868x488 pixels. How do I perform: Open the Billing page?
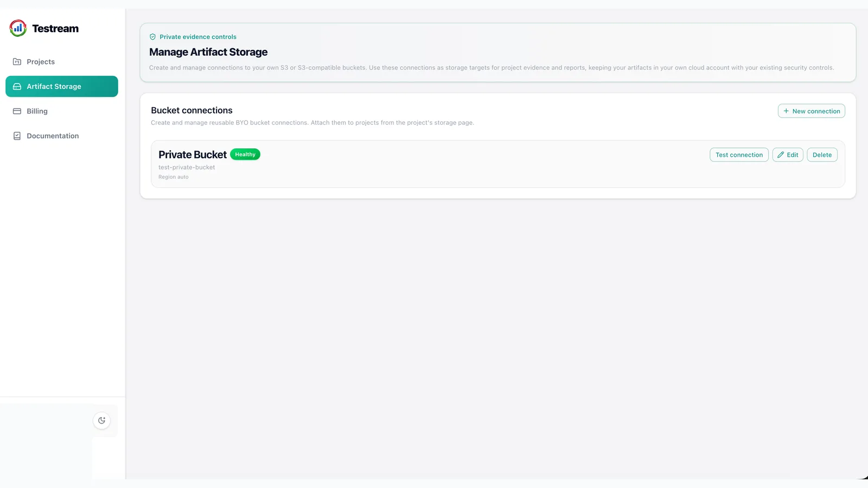click(x=62, y=111)
